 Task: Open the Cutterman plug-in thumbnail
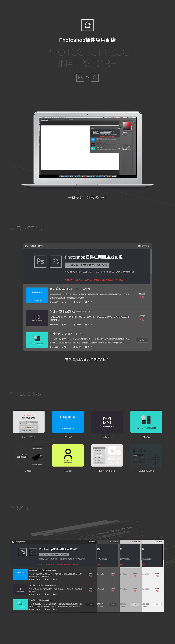[x=29, y=422]
